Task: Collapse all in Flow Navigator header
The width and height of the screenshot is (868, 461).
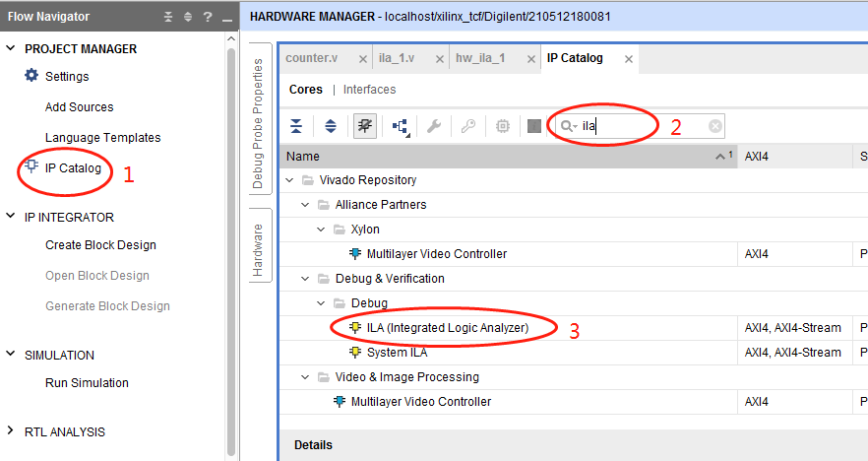Action: (168, 17)
